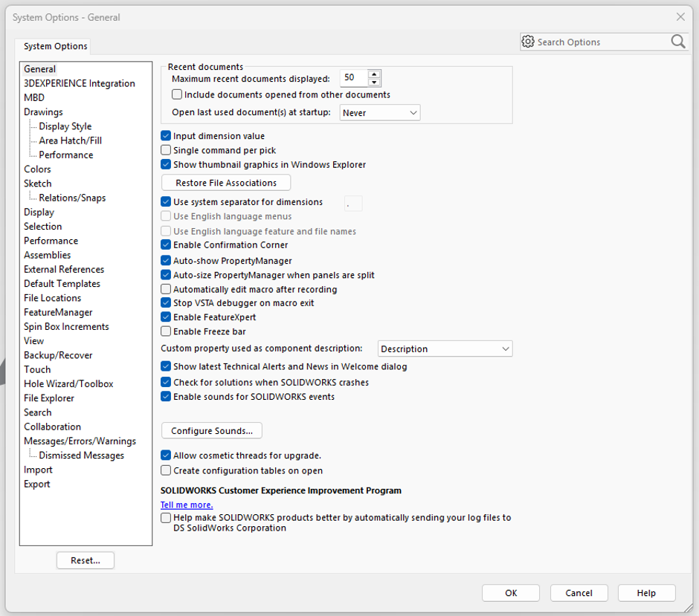Select Export category
Screen dimensions: 699x616
pyautogui.click(x=37, y=484)
